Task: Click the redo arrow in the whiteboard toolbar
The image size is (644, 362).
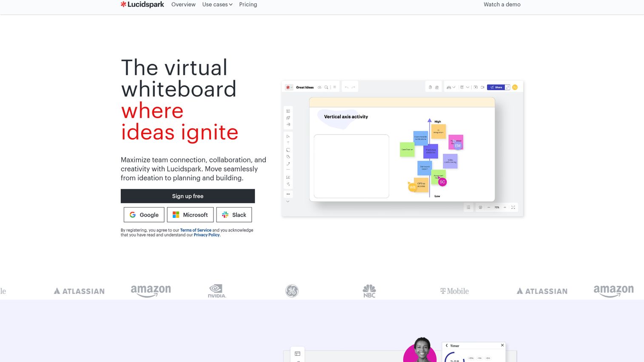Action: (x=353, y=87)
